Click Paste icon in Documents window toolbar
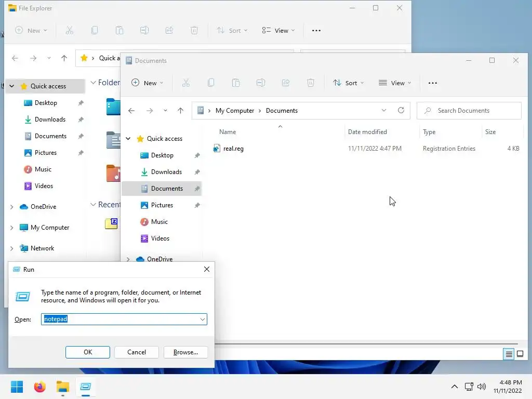 [236, 83]
